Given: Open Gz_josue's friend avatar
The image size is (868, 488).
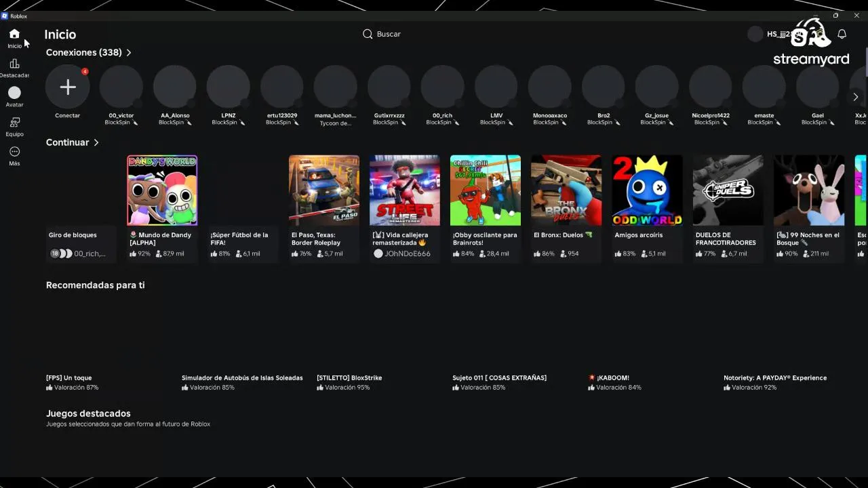Looking at the screenshot, I should coord(657,87).
